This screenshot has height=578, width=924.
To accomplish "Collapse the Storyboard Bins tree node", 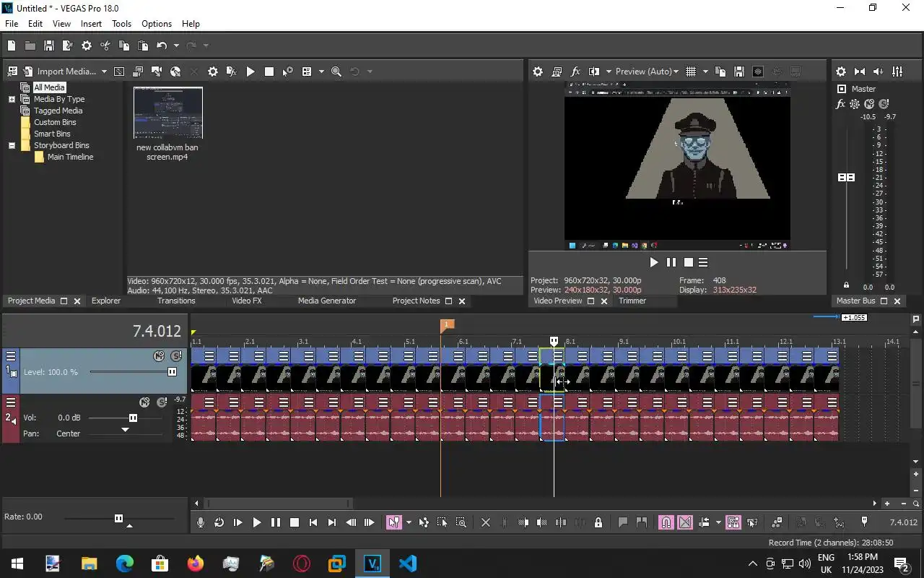I will click(x=12, y=145).
